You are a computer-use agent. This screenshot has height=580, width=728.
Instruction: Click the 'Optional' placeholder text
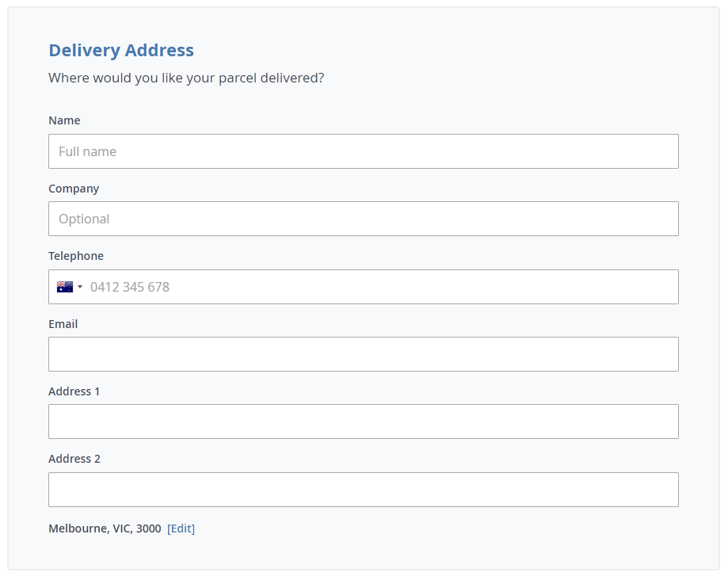pos(84,219)
